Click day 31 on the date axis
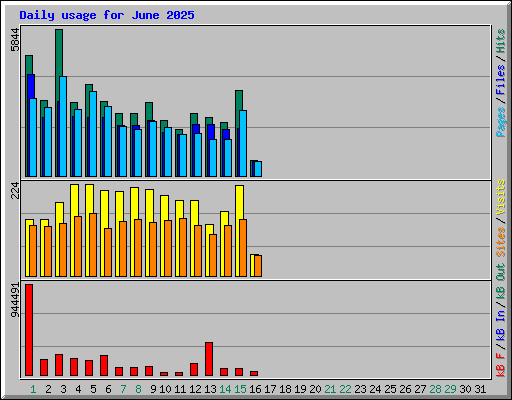Screen dimensions: 512x400 [x=480, y=389]
